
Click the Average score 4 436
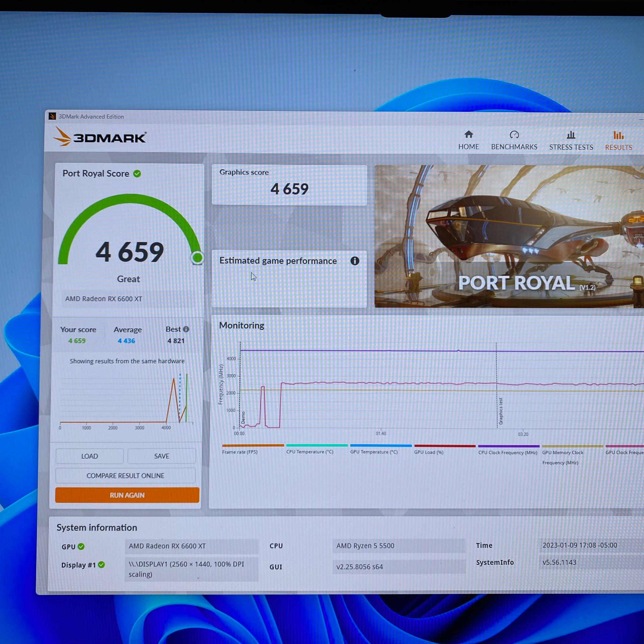pos(126,341)
